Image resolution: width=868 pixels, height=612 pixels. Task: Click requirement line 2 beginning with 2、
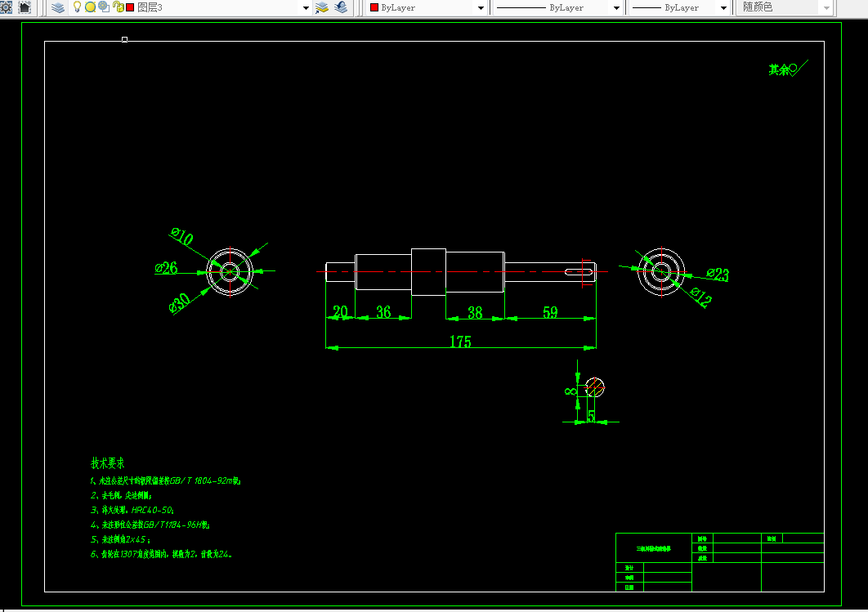(x=121, y=495)
